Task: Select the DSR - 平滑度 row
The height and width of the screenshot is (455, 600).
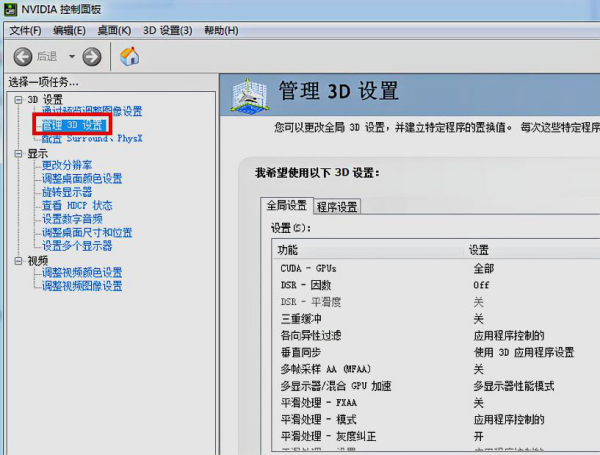Action: (x=436, y=302)
